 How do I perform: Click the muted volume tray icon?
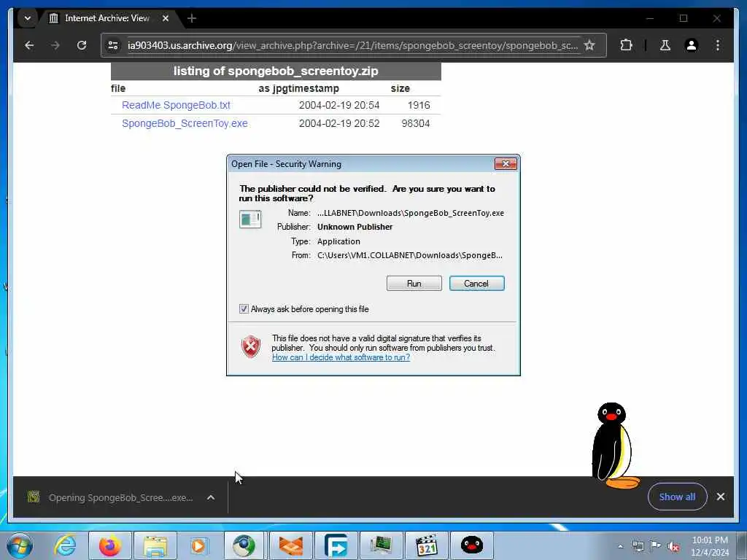tap(673, 546)
